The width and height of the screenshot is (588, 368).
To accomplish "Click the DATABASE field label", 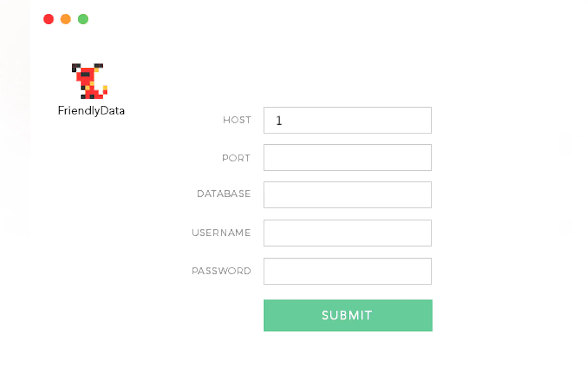I will (224, 194).
